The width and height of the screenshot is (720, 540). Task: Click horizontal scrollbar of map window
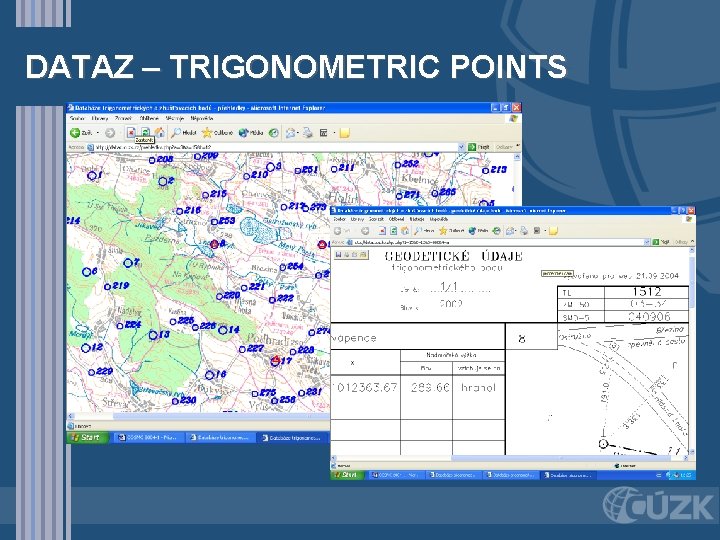click(199, 416)
